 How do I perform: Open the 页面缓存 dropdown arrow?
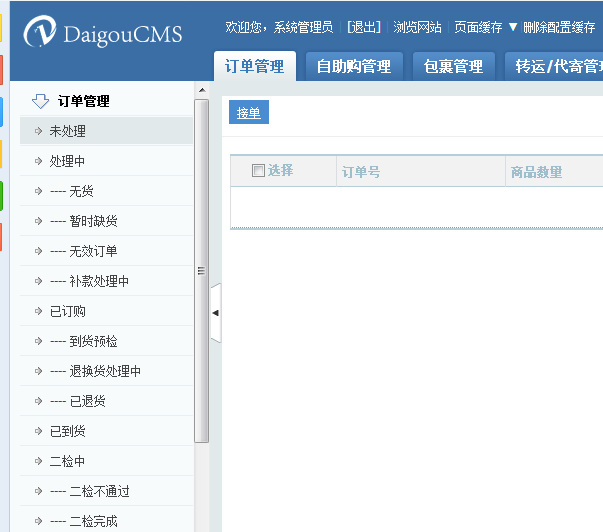513,27
